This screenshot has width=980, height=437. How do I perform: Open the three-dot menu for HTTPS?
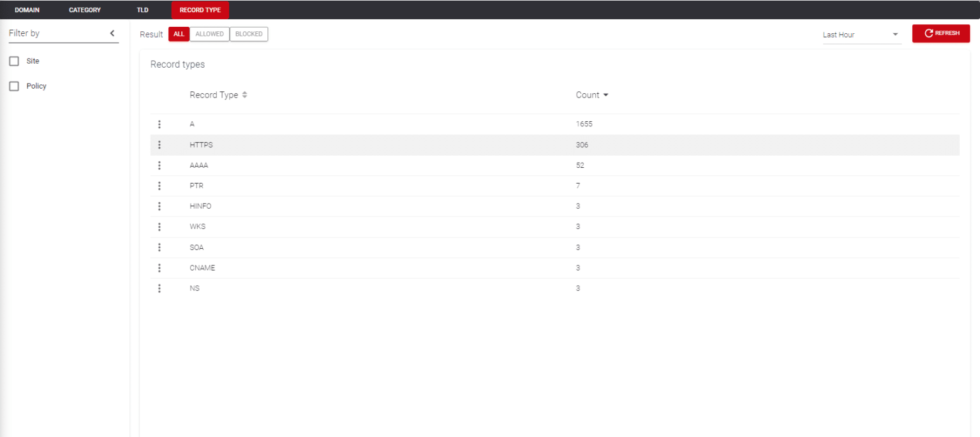pyautogui.click(x=160, y=145)
